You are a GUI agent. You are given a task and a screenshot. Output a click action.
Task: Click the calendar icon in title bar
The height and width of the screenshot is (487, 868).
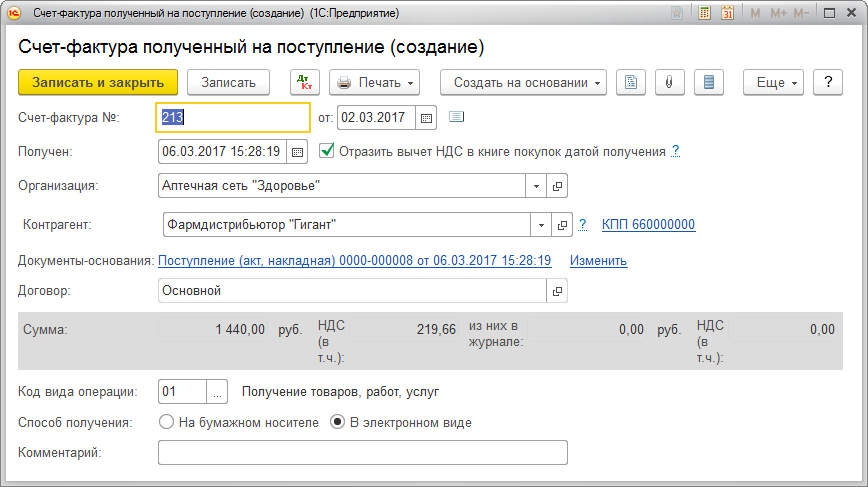(727, 13)
